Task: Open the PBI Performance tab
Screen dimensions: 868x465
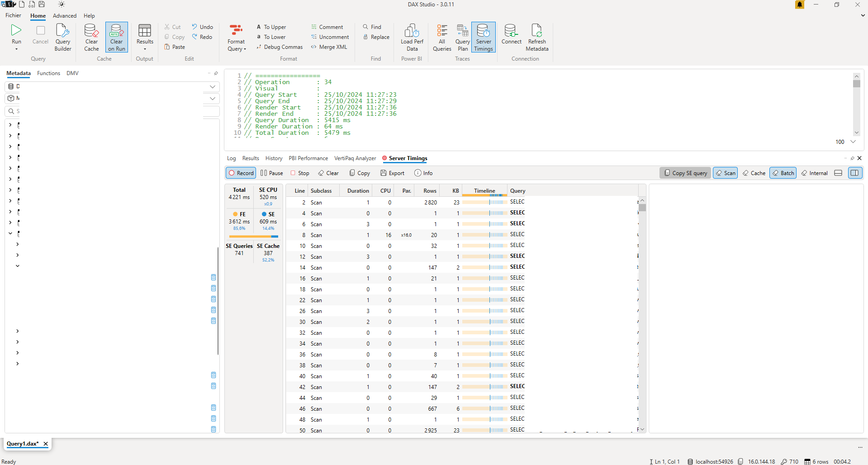Action: 308,158
